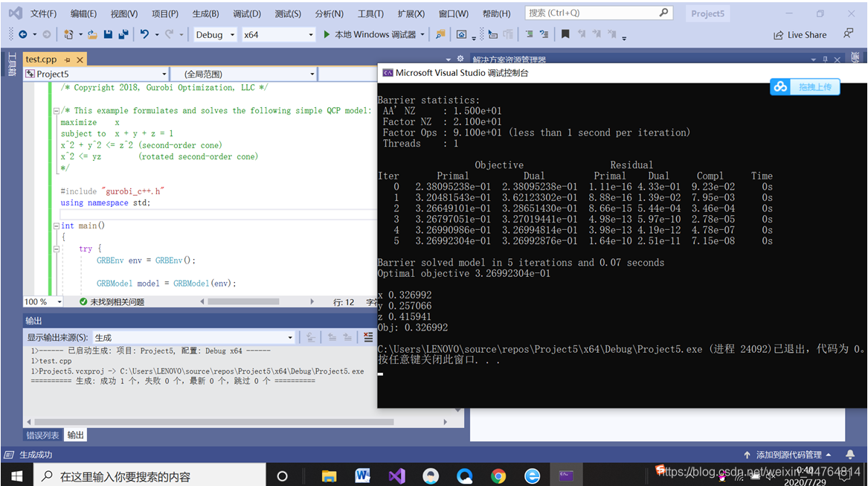868x486 pixels.
Task: Open the 分析(N) menu
Action: tap(329, 13)
